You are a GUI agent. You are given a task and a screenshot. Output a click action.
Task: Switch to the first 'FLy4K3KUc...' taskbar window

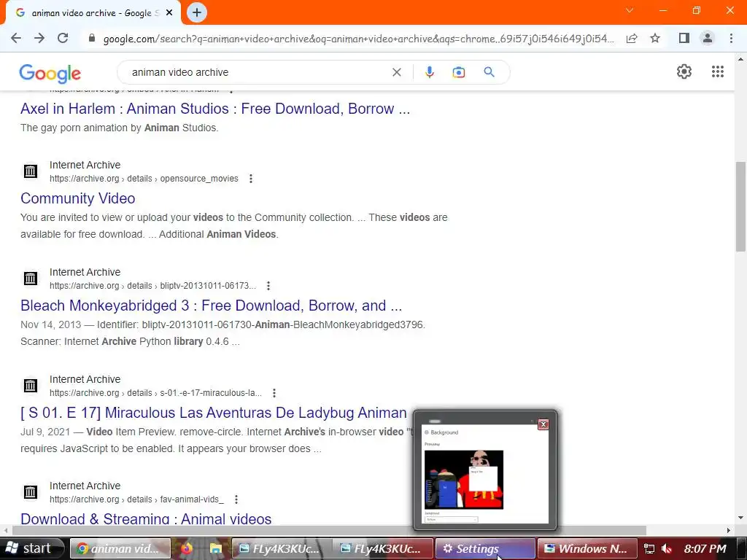pyautogui.click(x=282, y=548)
